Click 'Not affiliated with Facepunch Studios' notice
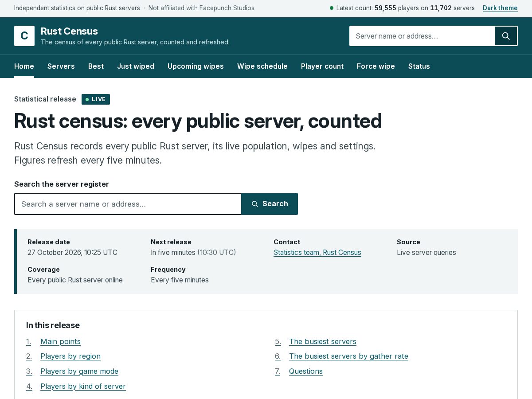 point(201,8)
